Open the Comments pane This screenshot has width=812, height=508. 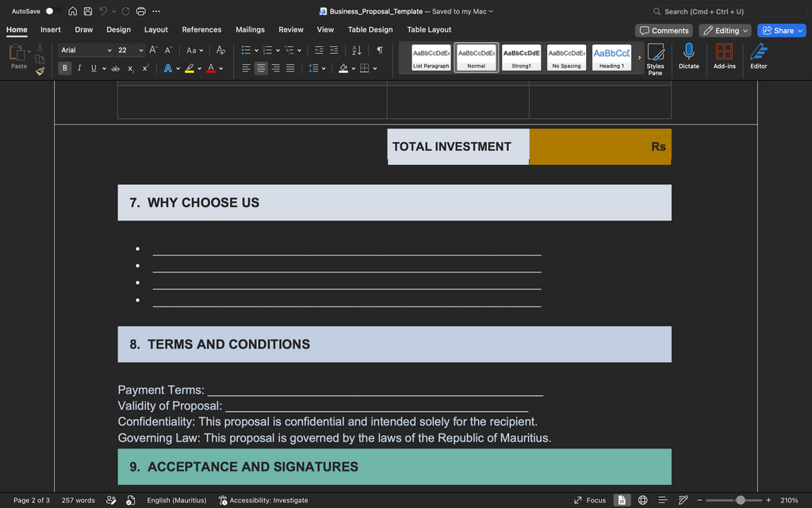point(664,31)
